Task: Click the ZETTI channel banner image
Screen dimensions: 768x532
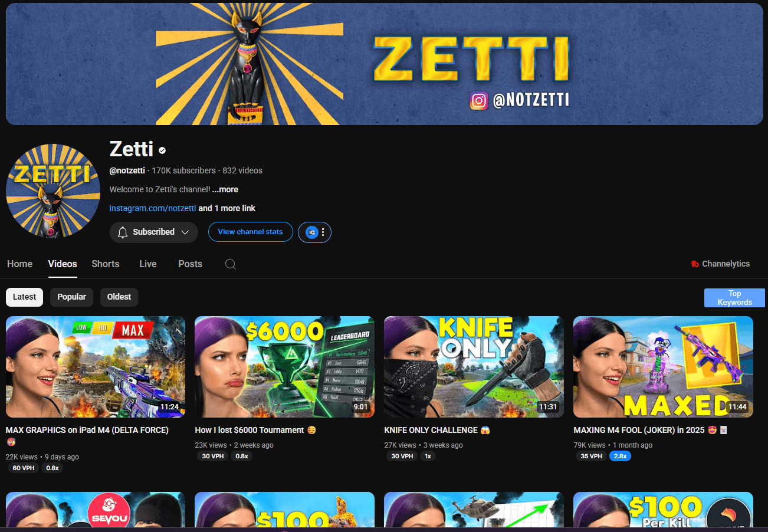Action: 385,64
